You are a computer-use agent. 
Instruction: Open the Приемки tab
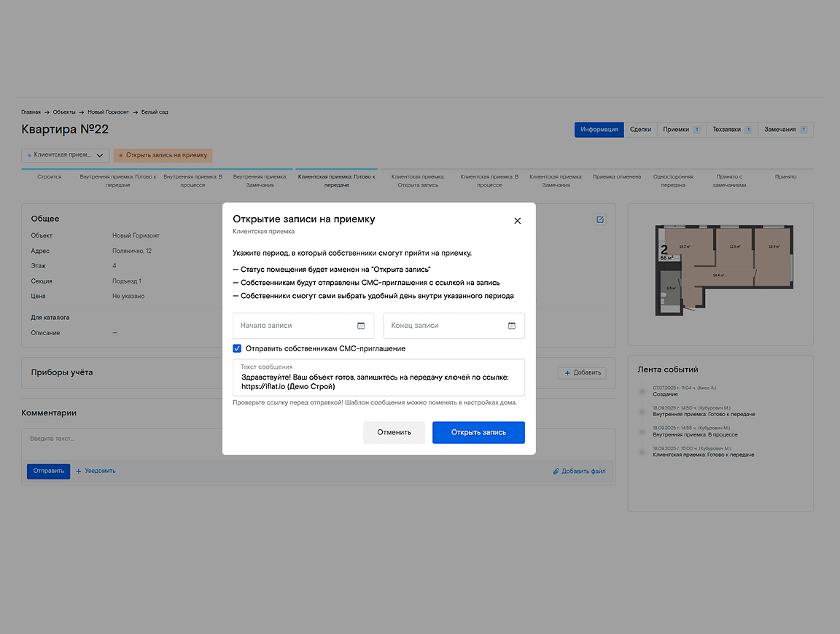(x=681, y=130)
